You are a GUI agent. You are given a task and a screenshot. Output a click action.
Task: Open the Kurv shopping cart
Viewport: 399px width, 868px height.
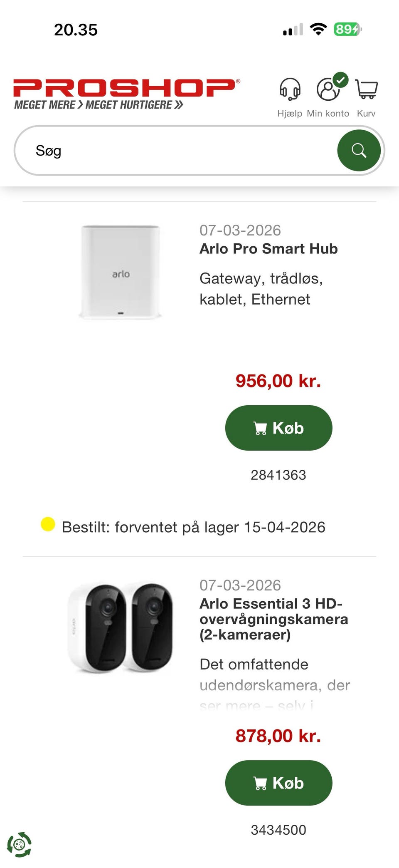click(x=366, y=89)
